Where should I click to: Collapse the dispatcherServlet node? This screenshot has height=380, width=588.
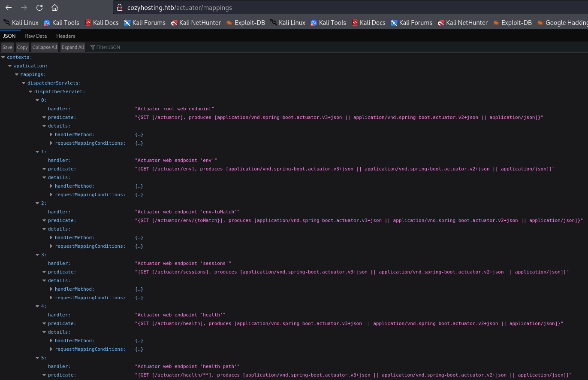(x=31, y=91)
